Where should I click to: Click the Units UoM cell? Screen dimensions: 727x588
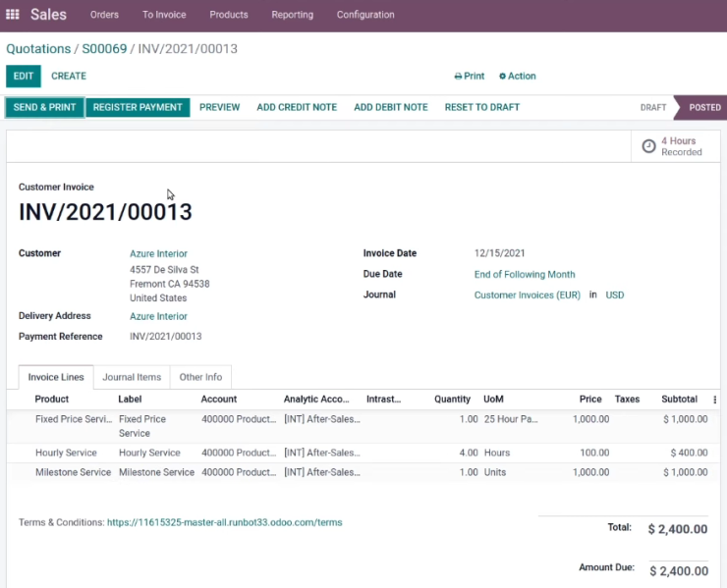click(495, 472)
